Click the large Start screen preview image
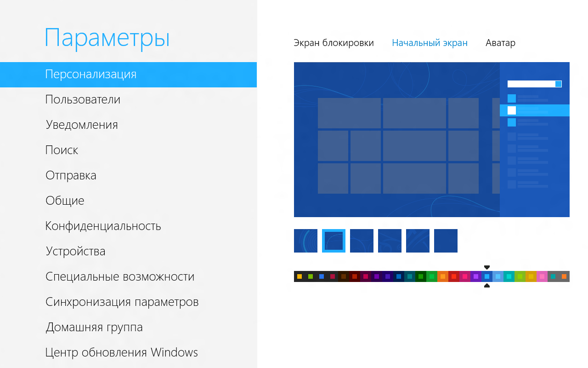The height and width of the screenshot is (368, 588). point(431,140)
